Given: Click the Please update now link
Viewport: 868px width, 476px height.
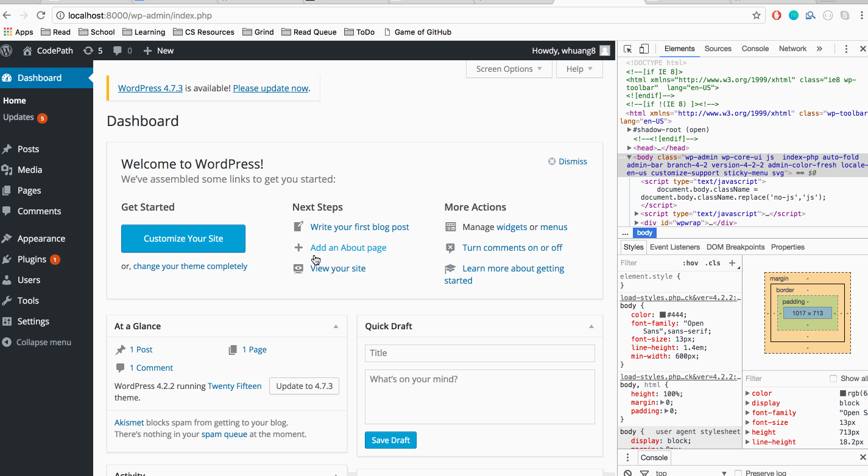Looking at the screenshot, I should (270, 88).
